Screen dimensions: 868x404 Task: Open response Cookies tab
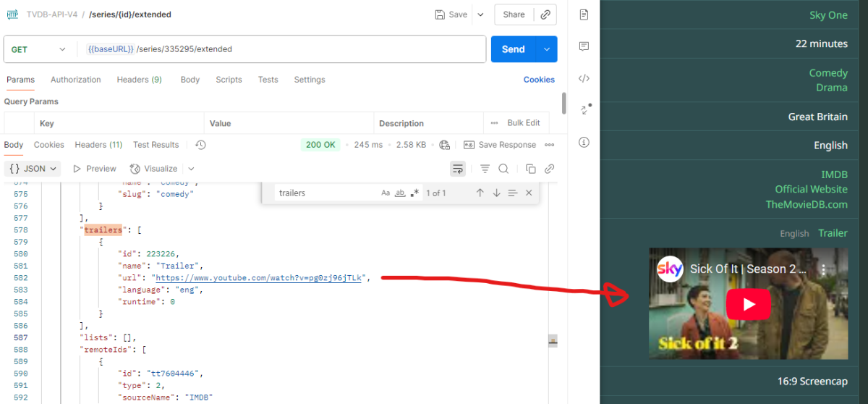pyautogui.click(x=49, y=145)
